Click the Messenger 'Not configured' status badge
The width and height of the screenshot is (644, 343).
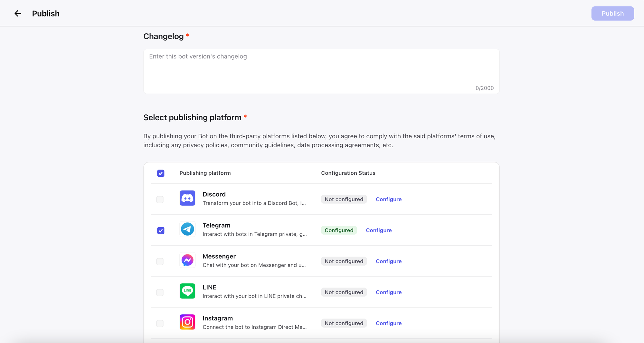point(344,261)
